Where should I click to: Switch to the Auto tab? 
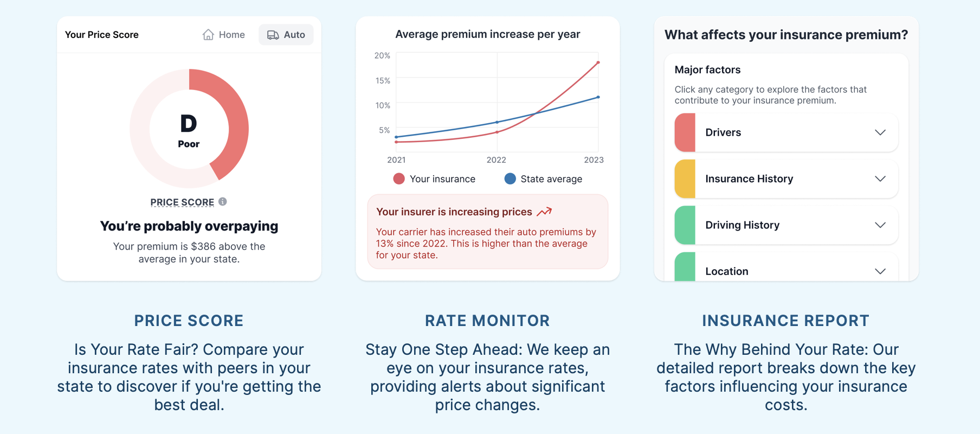pyautogui.click(x=286, y=35)
